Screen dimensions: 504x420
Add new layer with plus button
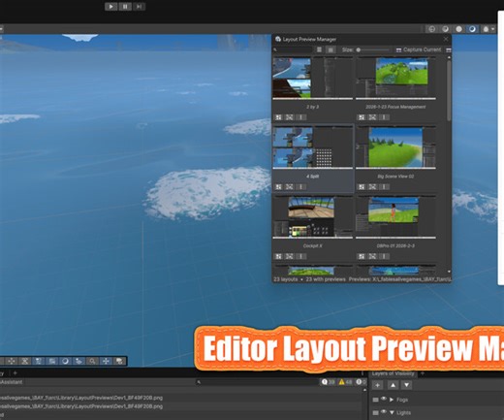coord(377,385)
